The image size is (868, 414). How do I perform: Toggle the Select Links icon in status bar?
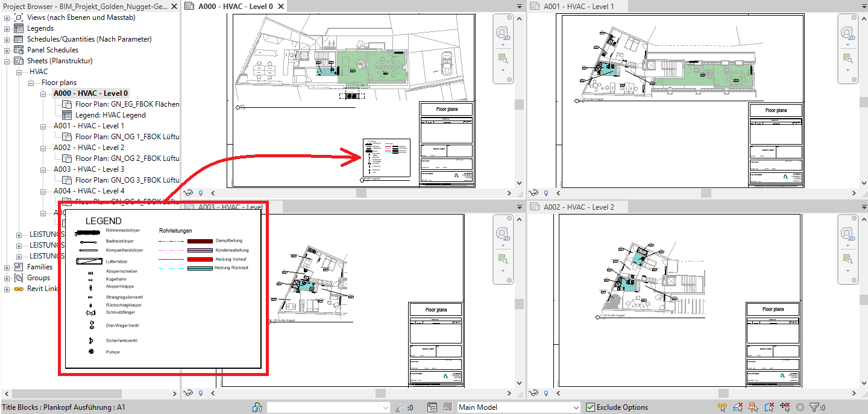722,407
